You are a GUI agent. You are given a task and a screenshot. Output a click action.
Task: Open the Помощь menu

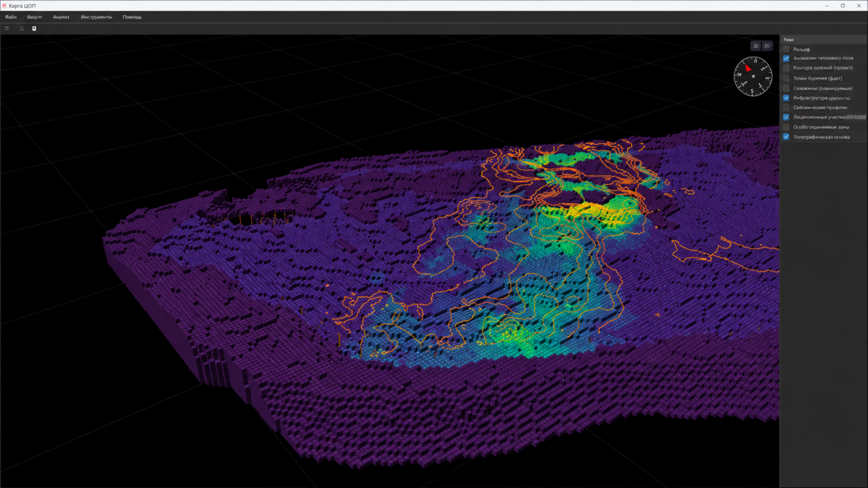[132, 17]
